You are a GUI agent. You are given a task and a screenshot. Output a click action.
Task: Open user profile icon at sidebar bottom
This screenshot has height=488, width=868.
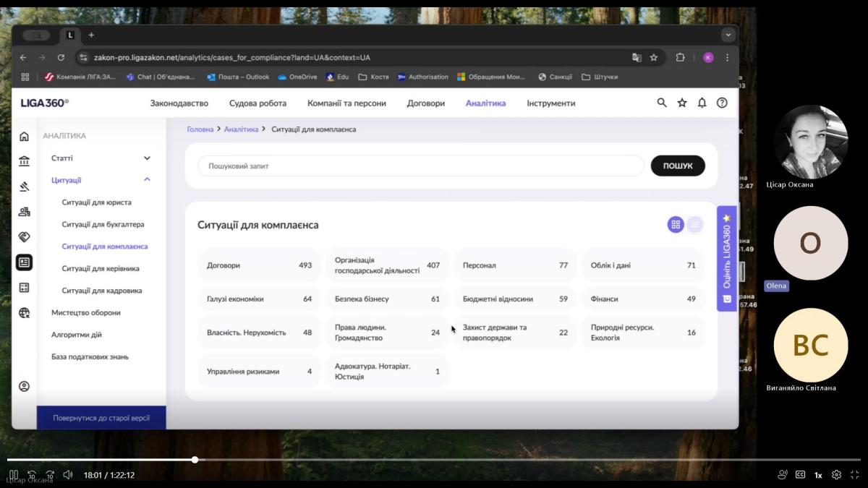24,387
